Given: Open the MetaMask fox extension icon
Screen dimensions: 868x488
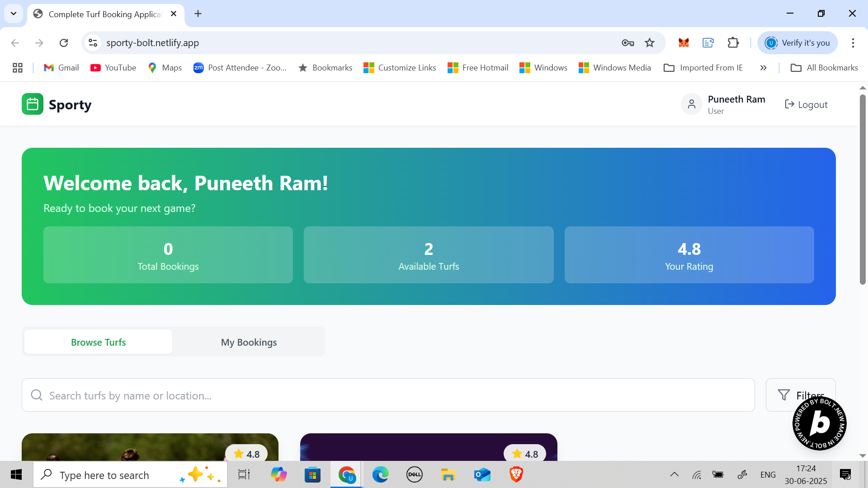Looking at the screenshot, I should pyautogui.click(x=684, y=43).
